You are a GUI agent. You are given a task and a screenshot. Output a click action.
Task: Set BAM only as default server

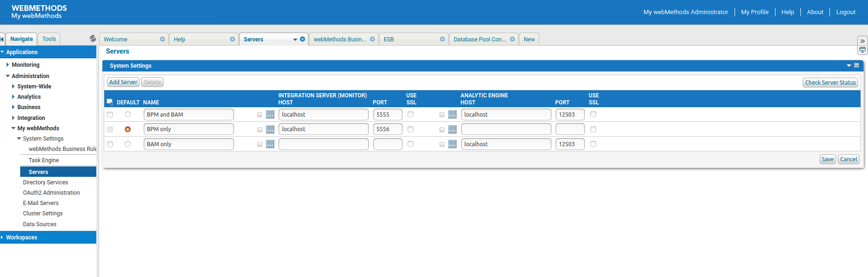128,144
